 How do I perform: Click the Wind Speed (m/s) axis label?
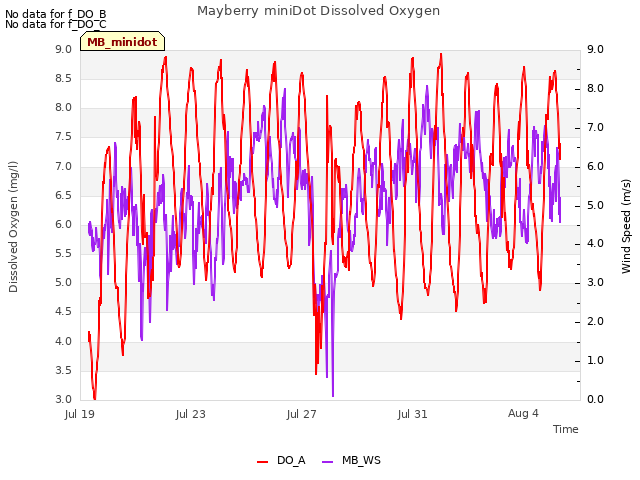coord(626,226)
